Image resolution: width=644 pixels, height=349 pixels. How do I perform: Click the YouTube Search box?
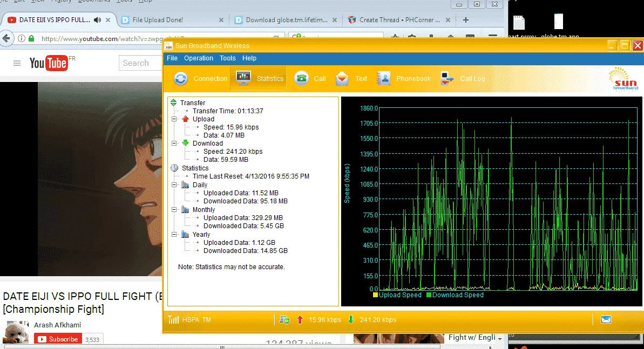point(140,63)
